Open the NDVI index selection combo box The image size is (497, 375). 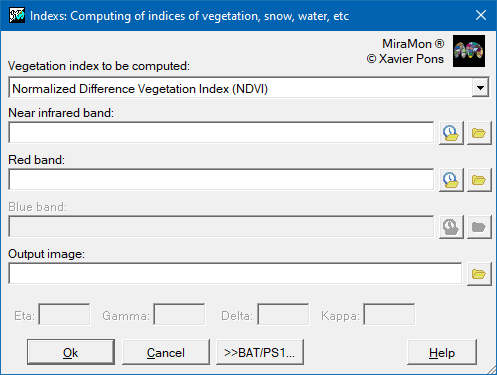click(x=249, y=88)
